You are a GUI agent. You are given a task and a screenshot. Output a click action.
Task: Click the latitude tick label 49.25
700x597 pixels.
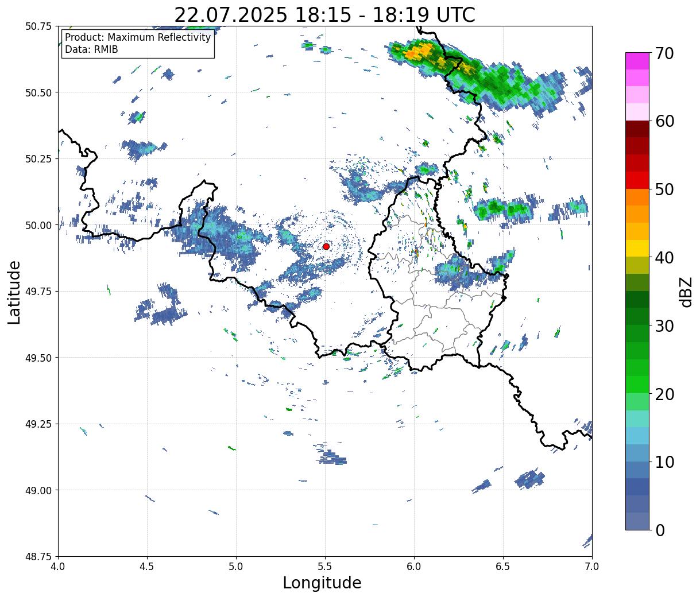click(x=38, y=424)
